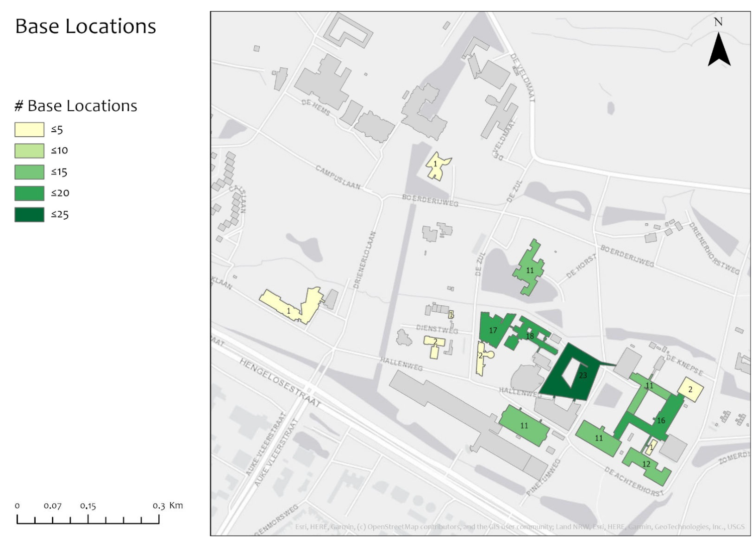Select the ≤20 green legend swatch
Viewport: 756px width, 543px height.
[x=29, y=193]
